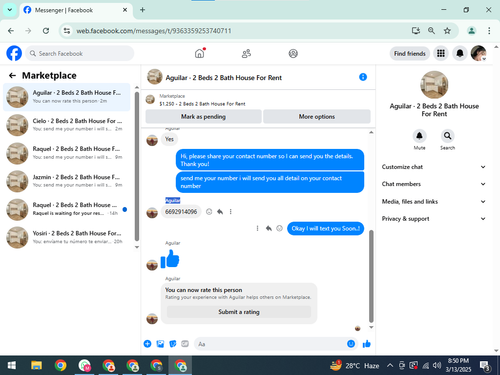Go to the Home feed icon
Screen dimensions: 500x375
[200, 53]
